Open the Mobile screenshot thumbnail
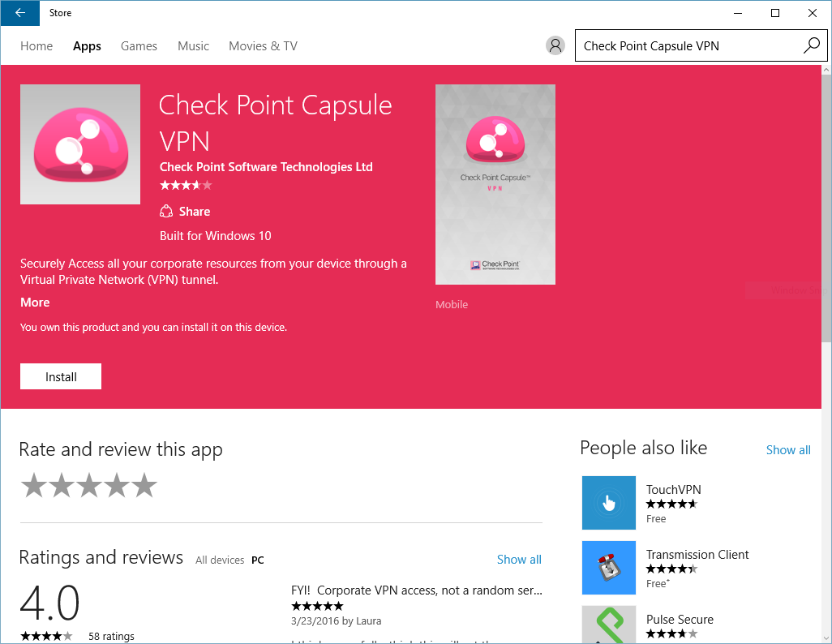 [x=495, y=185]
